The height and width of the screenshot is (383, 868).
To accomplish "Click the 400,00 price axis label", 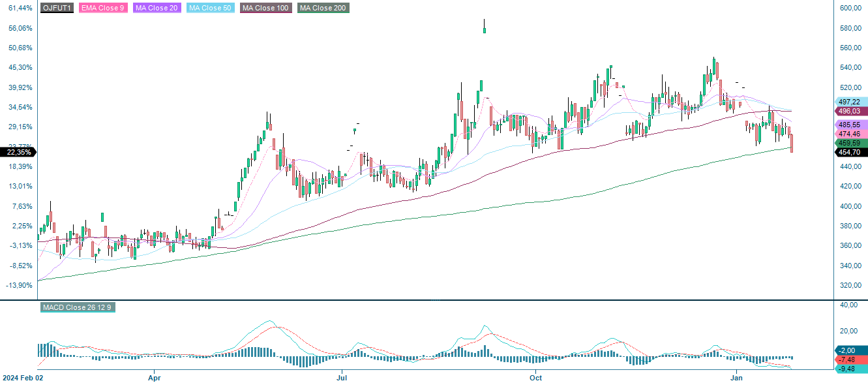I will 852,206.
